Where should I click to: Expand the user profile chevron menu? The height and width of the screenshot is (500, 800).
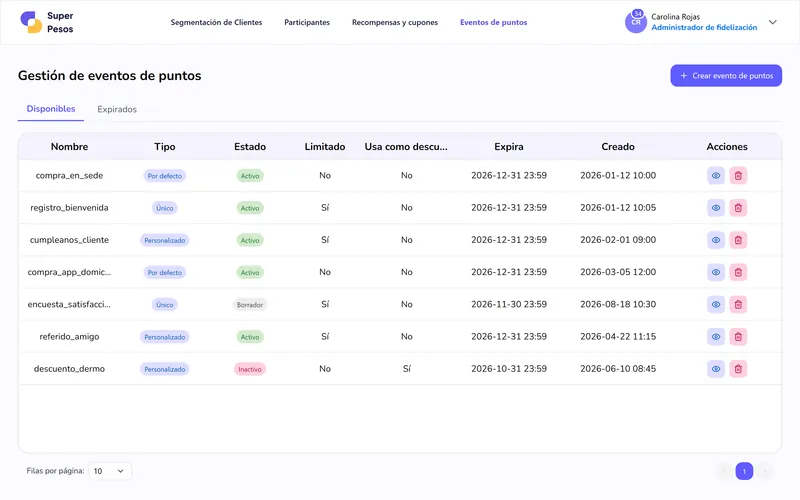(x=772, y=22)
